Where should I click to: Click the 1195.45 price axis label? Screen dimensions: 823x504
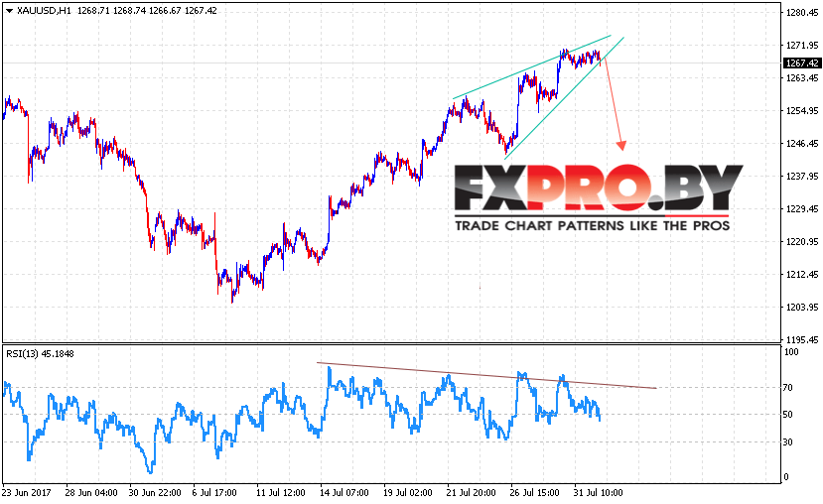[x=802, y=340]
